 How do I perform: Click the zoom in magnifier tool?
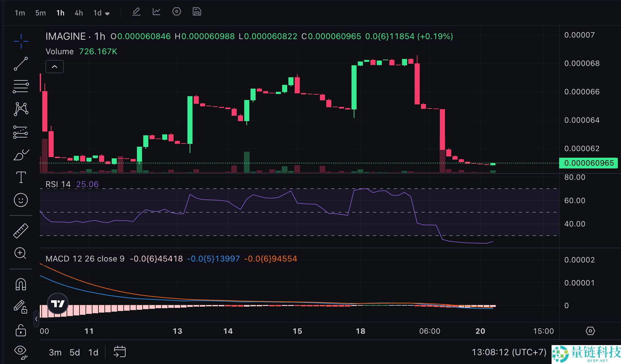tap(21, 253)
